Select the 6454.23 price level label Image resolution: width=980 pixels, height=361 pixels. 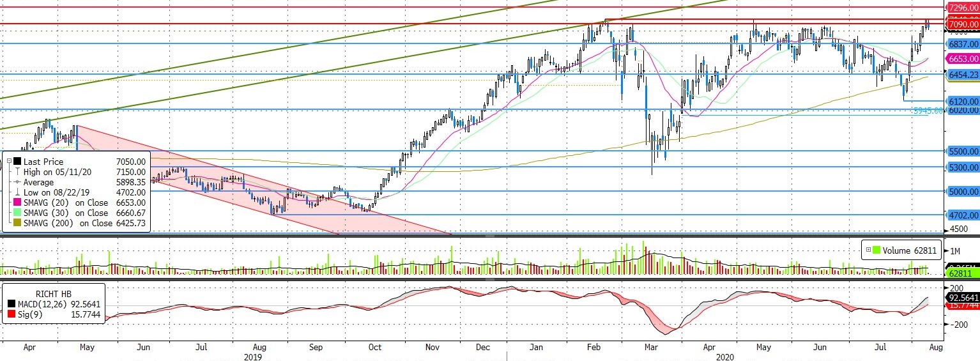963,74
